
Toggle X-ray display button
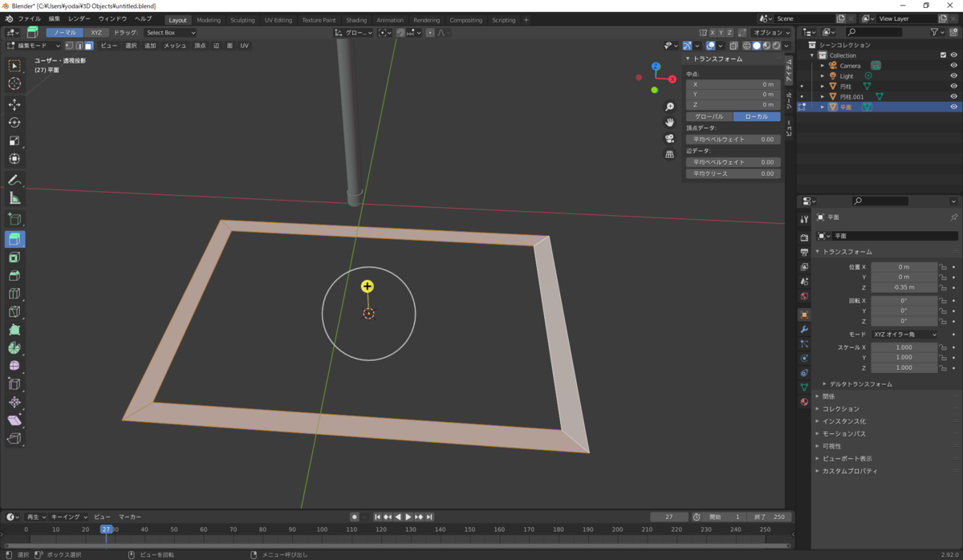pos(735,46)
